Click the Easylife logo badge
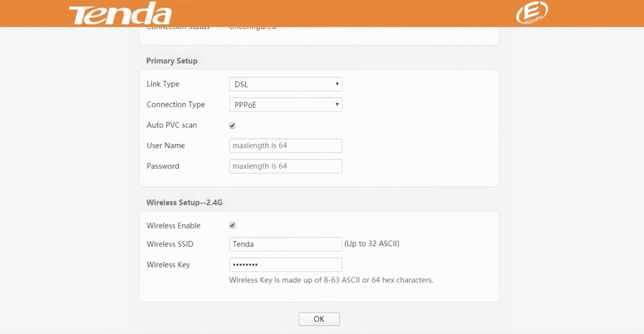 (x=532, y=13)
